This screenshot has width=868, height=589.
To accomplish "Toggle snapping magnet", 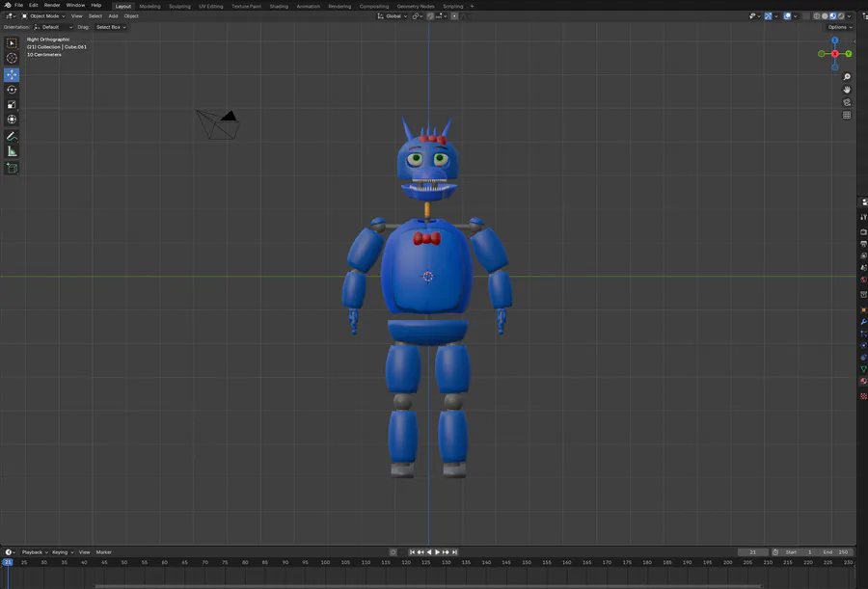I will coord(430,16).
